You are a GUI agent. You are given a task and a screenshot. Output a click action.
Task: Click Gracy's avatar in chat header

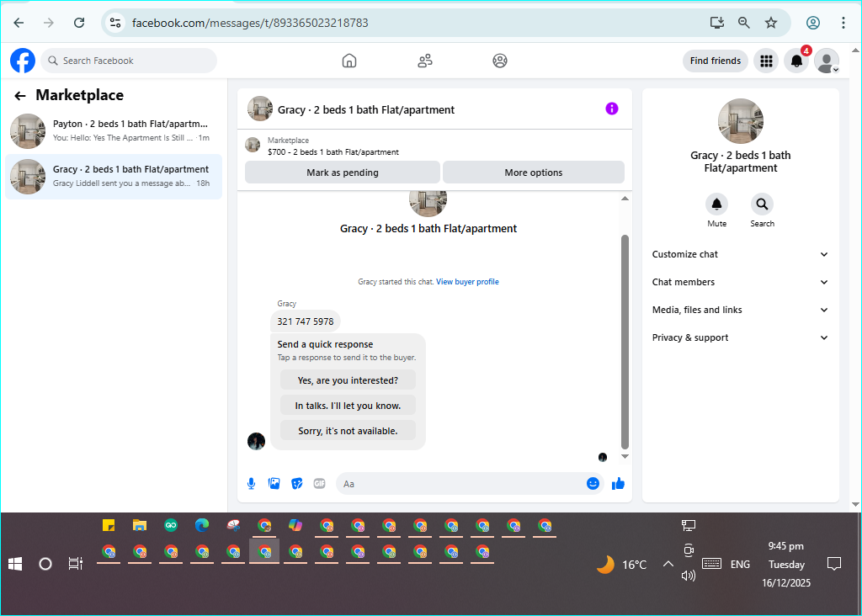[260, 109]
